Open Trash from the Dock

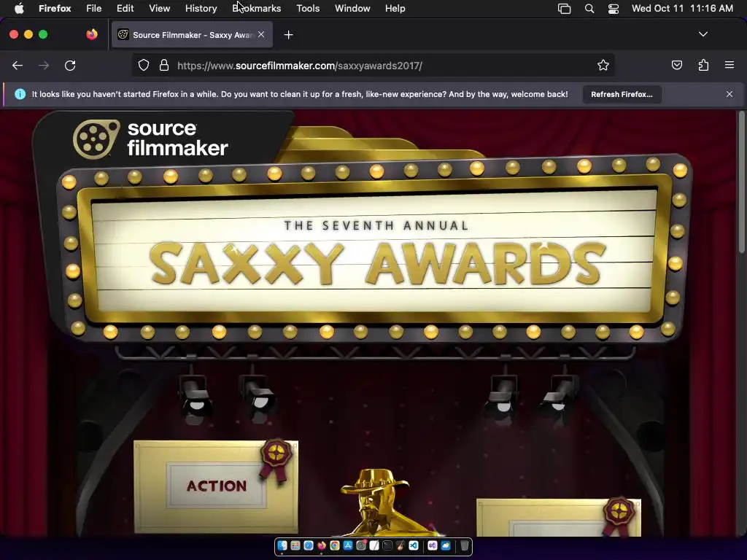point(465,545)
